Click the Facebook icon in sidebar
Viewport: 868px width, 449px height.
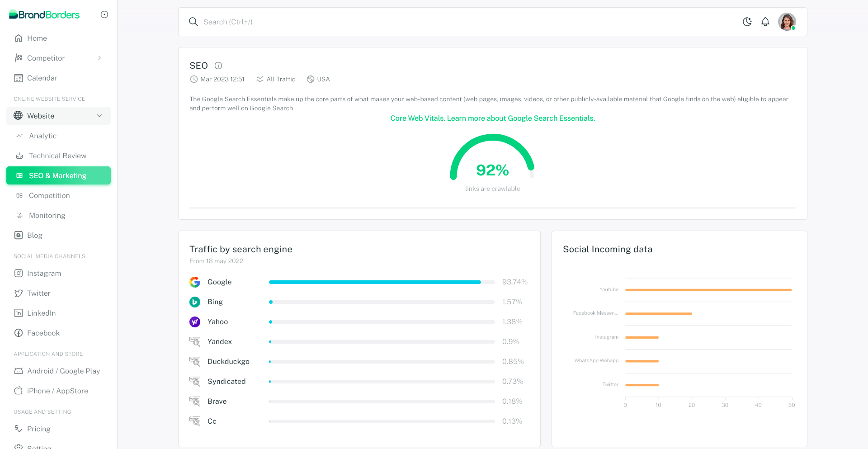(x=19, y=333)
